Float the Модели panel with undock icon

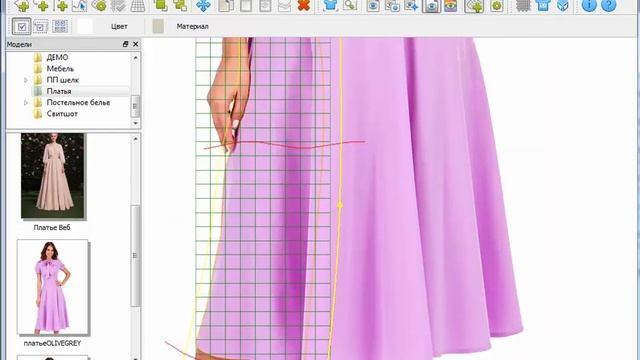125,44
